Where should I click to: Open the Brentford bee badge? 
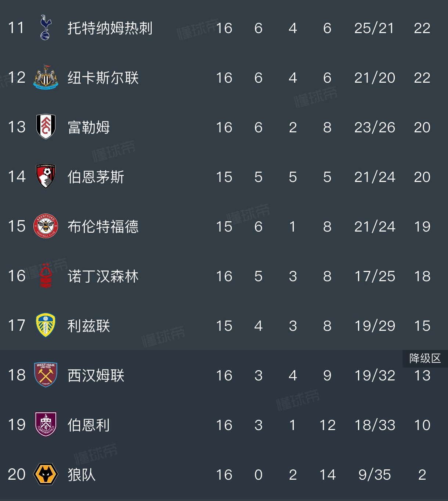tap(46, 226)
